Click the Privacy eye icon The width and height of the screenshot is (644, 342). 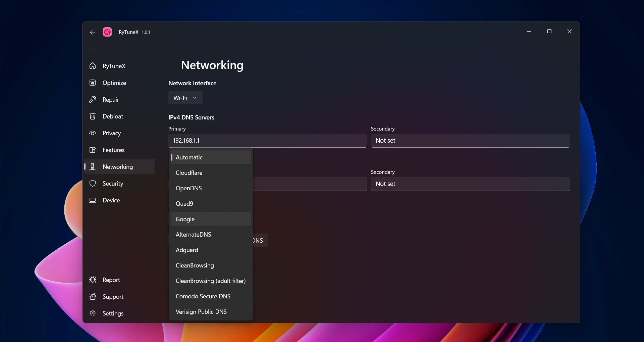[93, 133]
